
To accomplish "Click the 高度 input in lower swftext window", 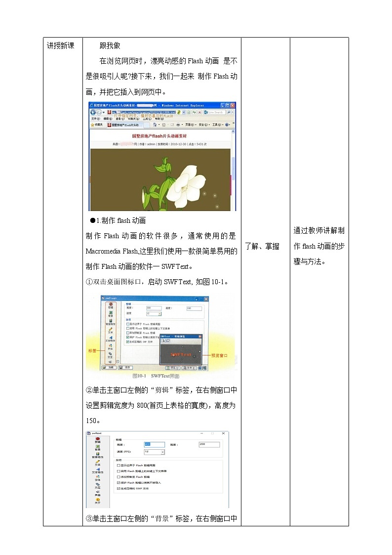I will coord(209,445).
